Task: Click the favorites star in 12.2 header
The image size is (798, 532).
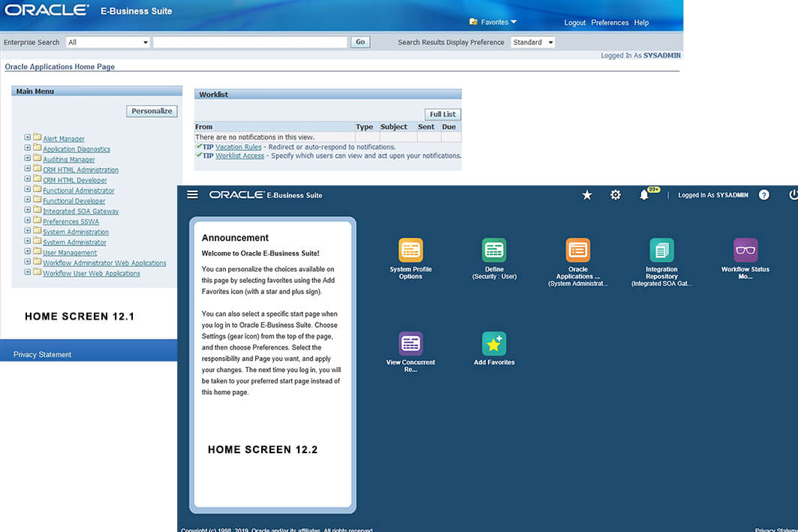Action: pyautogui.click(x=587, y=195)
